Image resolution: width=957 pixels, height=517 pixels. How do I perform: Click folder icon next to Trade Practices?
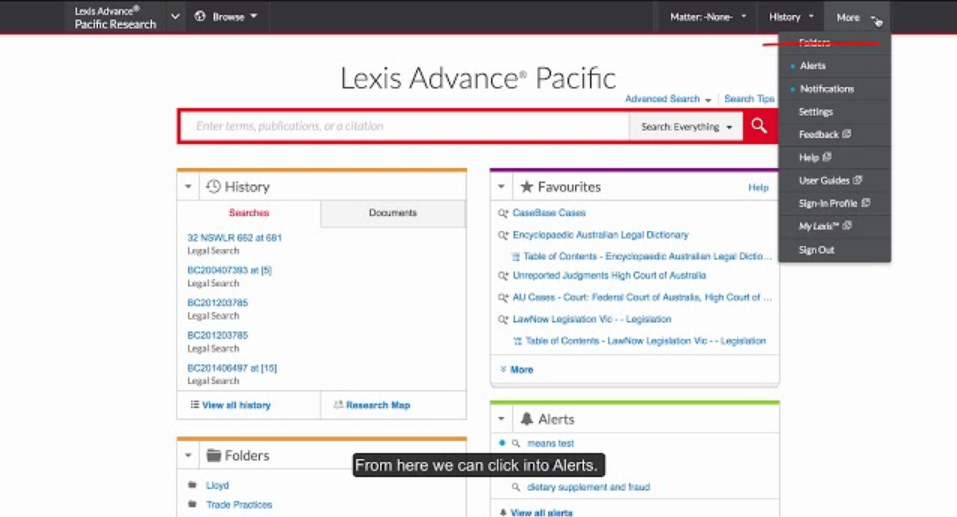point(192,504)
